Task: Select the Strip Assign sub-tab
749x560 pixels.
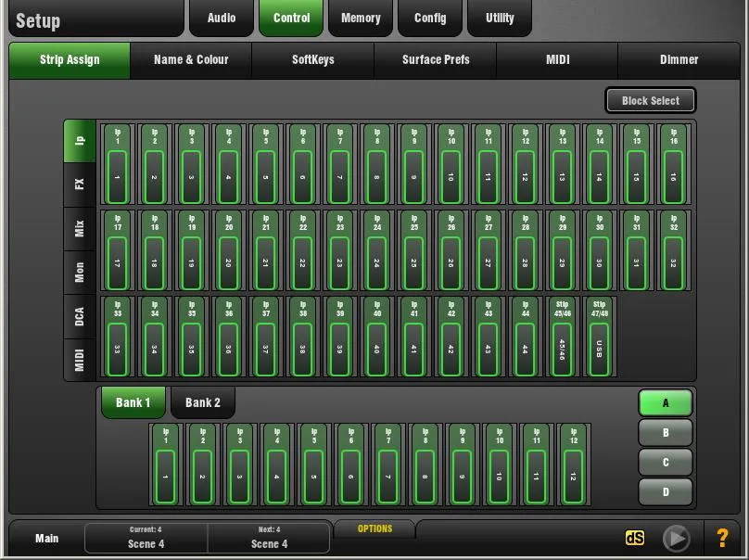Action: (x=70, y=60)
